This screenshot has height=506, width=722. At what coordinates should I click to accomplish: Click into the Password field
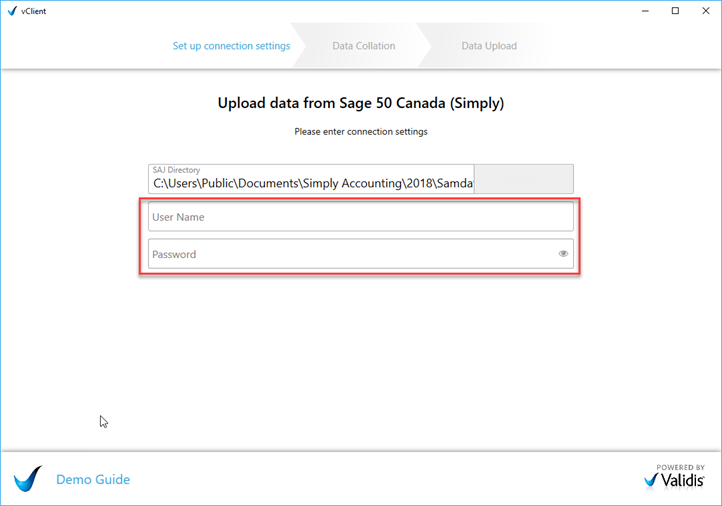pyautogui.click(x=350, y=254)
